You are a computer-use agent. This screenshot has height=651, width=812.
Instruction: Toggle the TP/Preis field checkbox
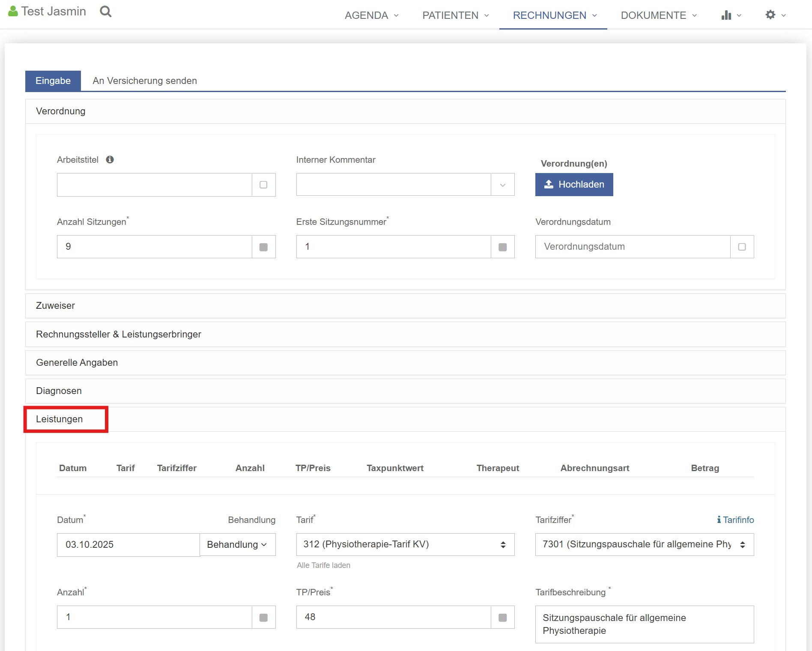click(502, 618)
